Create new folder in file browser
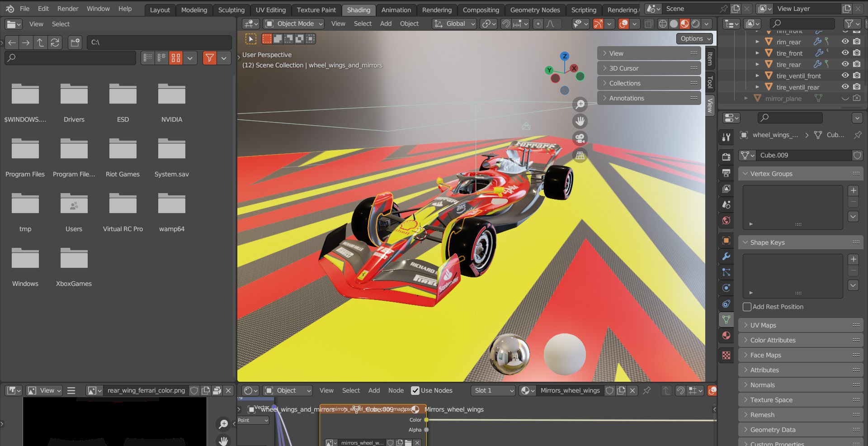 pyautogui.click(x=75, y=43)
